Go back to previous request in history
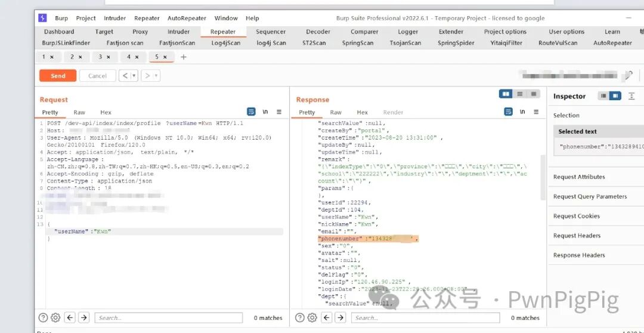 125,76
